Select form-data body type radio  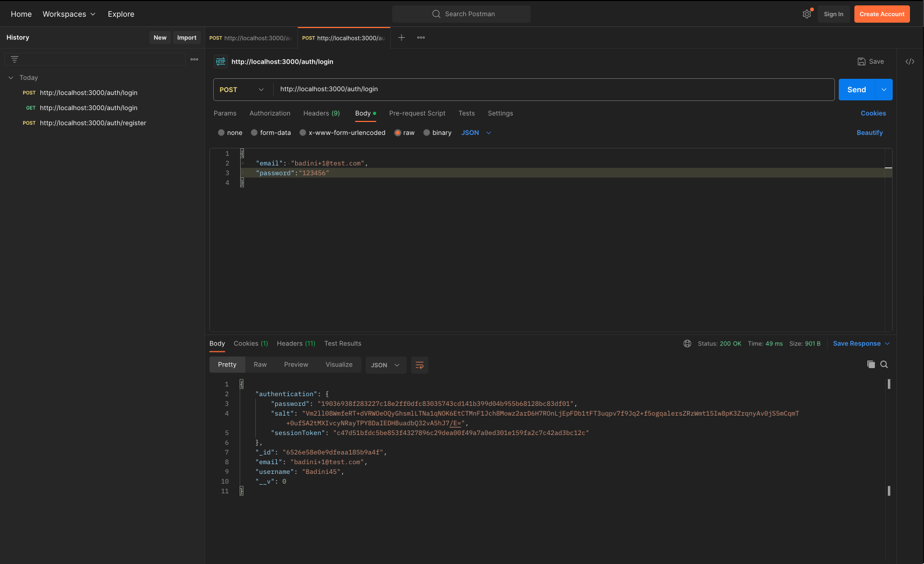point(254,133)
